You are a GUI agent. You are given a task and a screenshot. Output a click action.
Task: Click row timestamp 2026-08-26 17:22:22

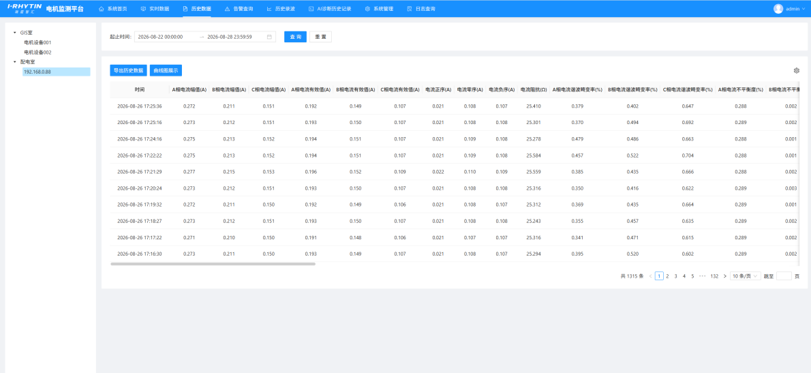[140, 155]
